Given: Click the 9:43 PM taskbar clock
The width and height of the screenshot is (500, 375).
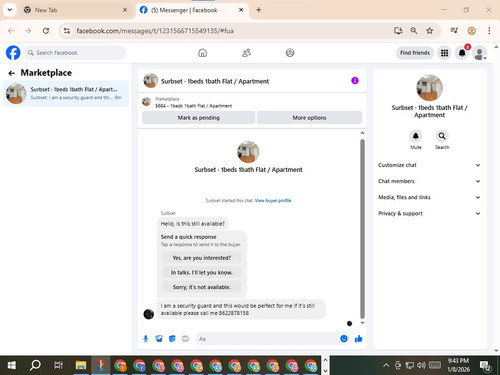Looking at the screenshot, I should pos(458,365).
